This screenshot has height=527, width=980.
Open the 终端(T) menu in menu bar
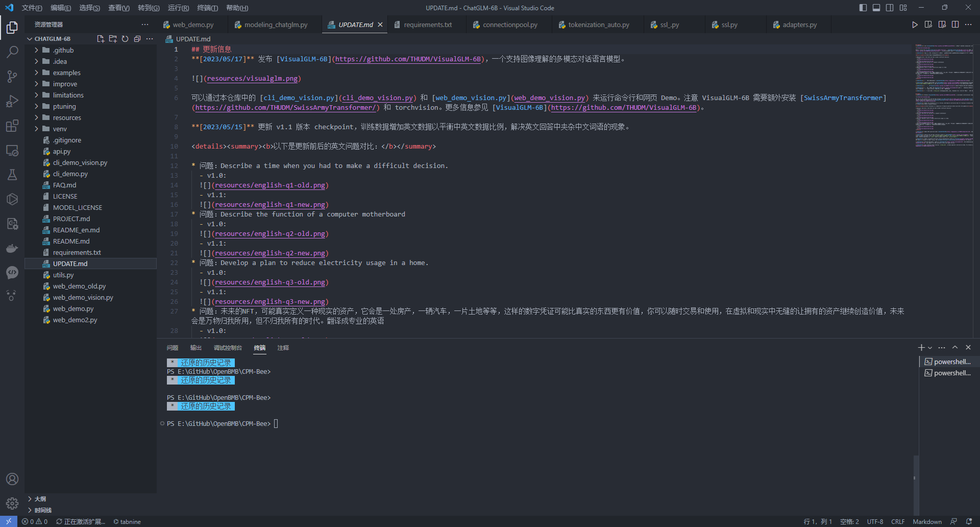pyautogui.click(x=207, y=8)
